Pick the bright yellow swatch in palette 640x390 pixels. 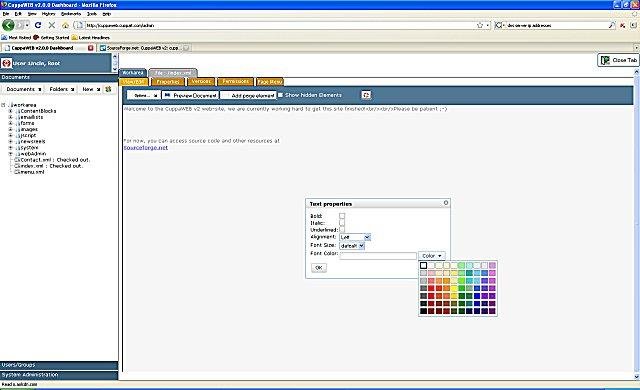tap(454, 288)
